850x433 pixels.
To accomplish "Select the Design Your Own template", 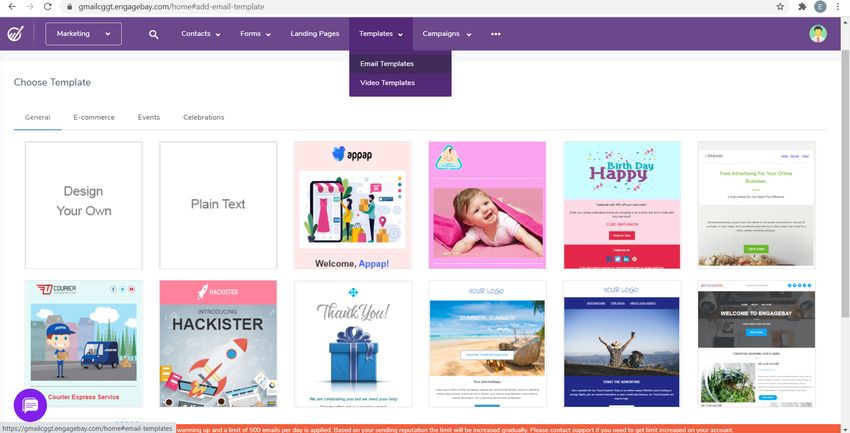I will click(83, 205).
